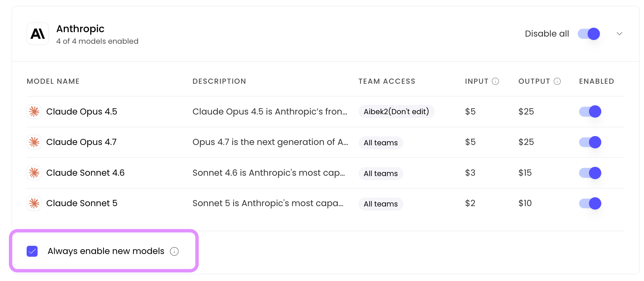
Task: Toggle the Disable all switch
Action: pyautogui.click(x=589, y=34)
